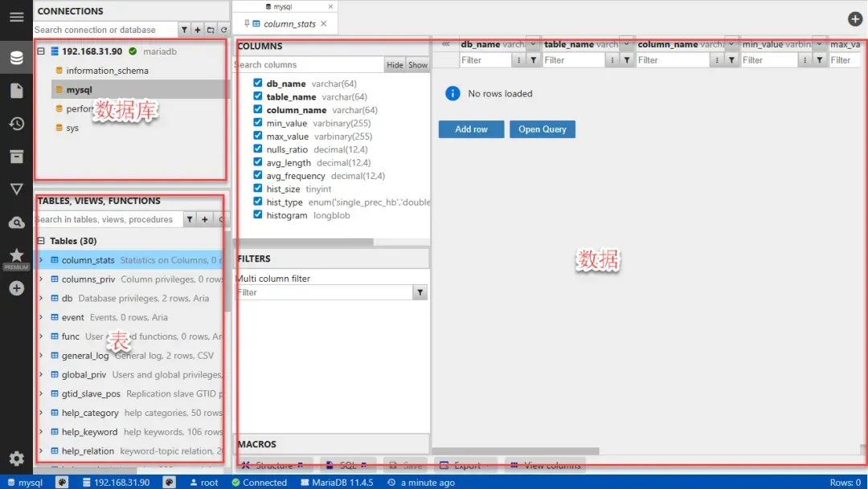868x489 pixels.
Task: Expand the event table row
Action: 41,317
